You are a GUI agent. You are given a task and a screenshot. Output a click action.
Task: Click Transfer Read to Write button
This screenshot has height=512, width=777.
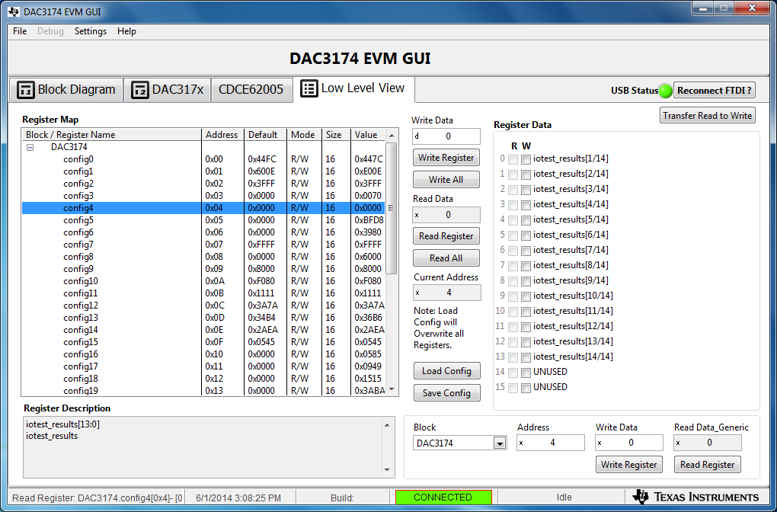click(x=707, y=115)
